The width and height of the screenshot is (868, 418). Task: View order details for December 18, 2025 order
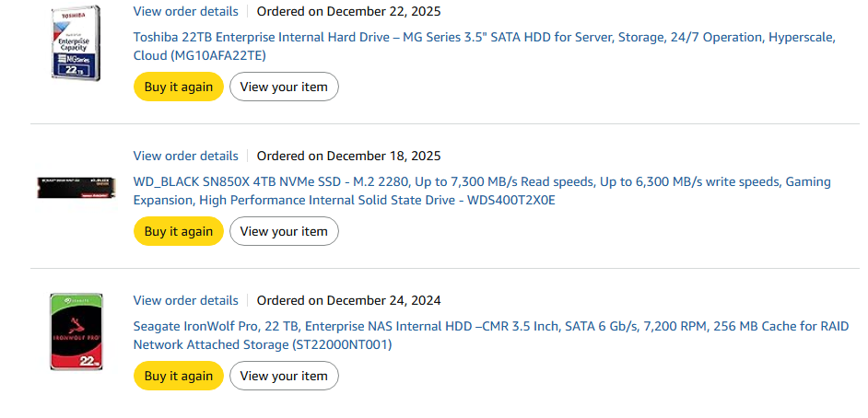[186, 156]
